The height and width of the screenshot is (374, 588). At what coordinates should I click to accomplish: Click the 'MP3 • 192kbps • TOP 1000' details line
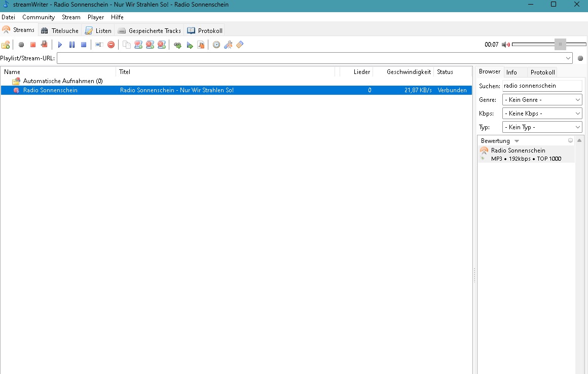point(526,159)
